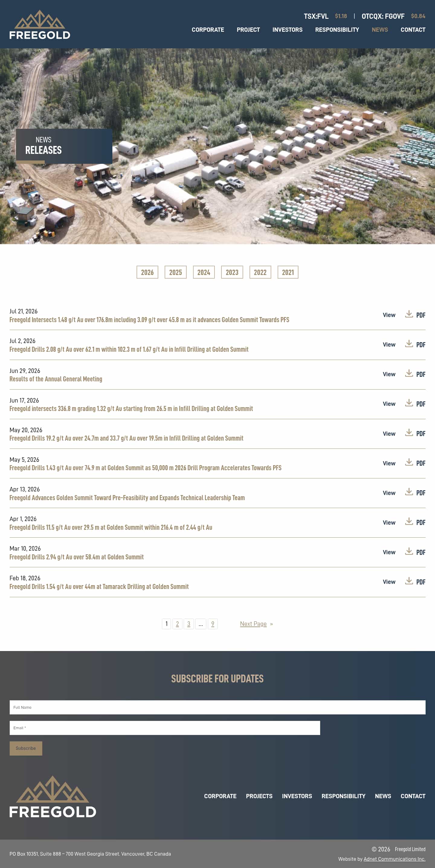This screenshot has height=868, width=435.
Task: Click the Freegold logo in the footer
Action: click(53, 797)
